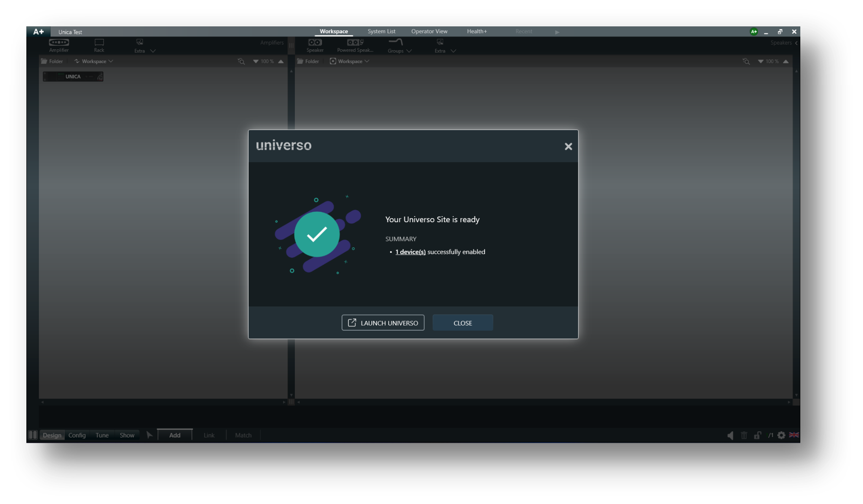Image resolution: width=863 pixels, height=504 pixels.
Task: Increase zoom with the right panel up arrow
Action: click(x=786, y=61)
